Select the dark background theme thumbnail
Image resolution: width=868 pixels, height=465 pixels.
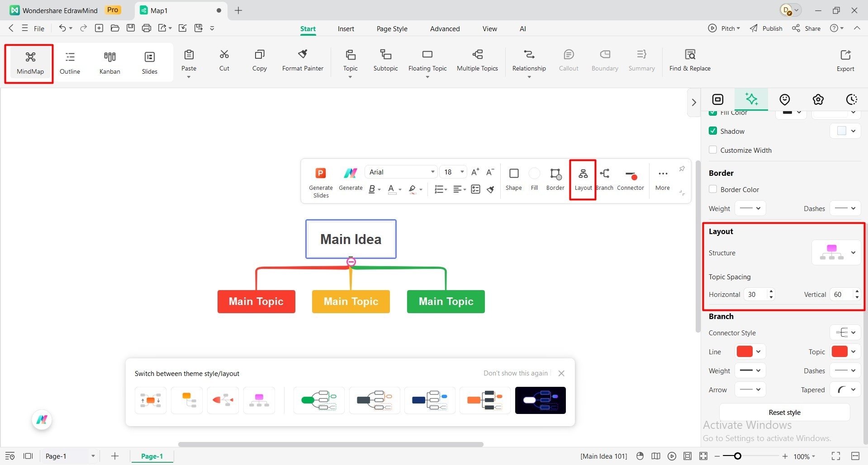point(540,400)
